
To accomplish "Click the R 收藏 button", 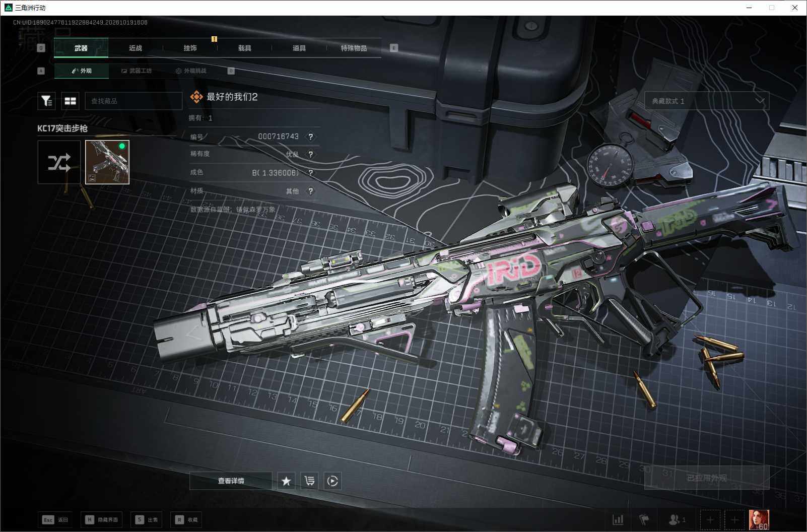I will (186, 519).
